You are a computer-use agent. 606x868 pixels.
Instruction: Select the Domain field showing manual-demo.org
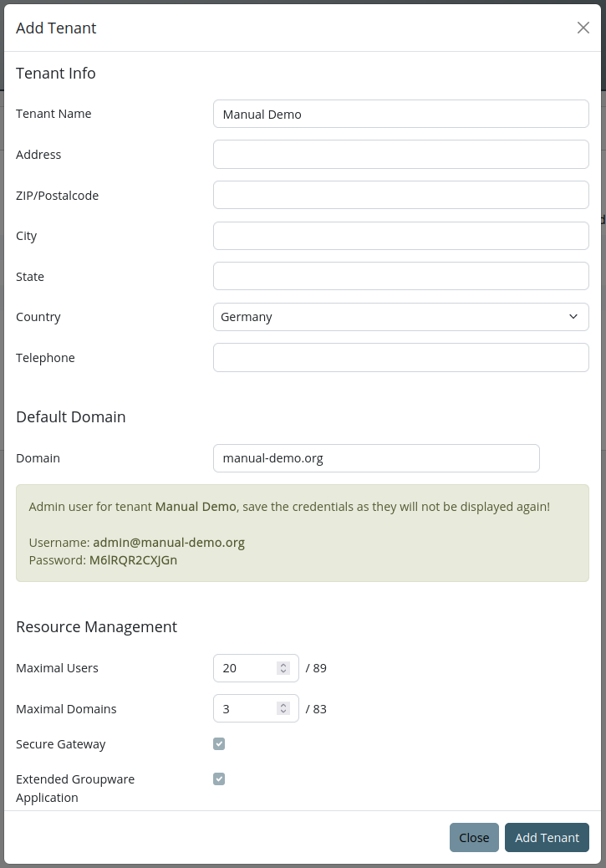pyautogui.click(x=376, y=458)
